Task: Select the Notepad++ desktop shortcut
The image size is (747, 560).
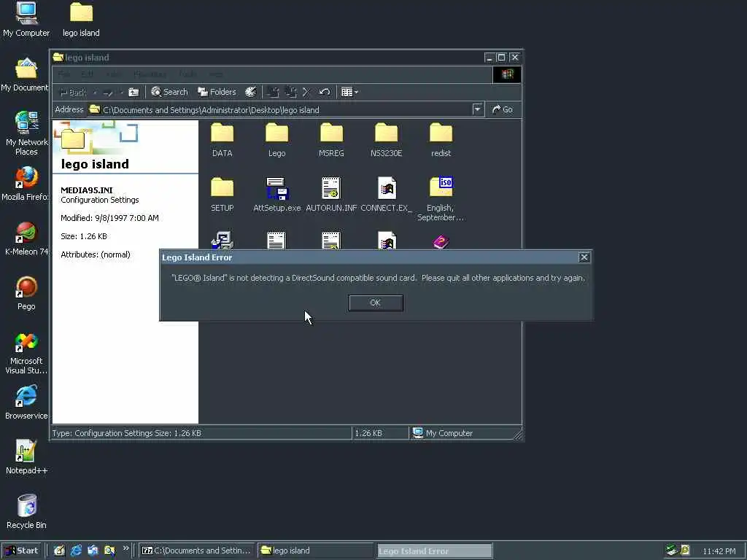Action: (x=26, y=458)
